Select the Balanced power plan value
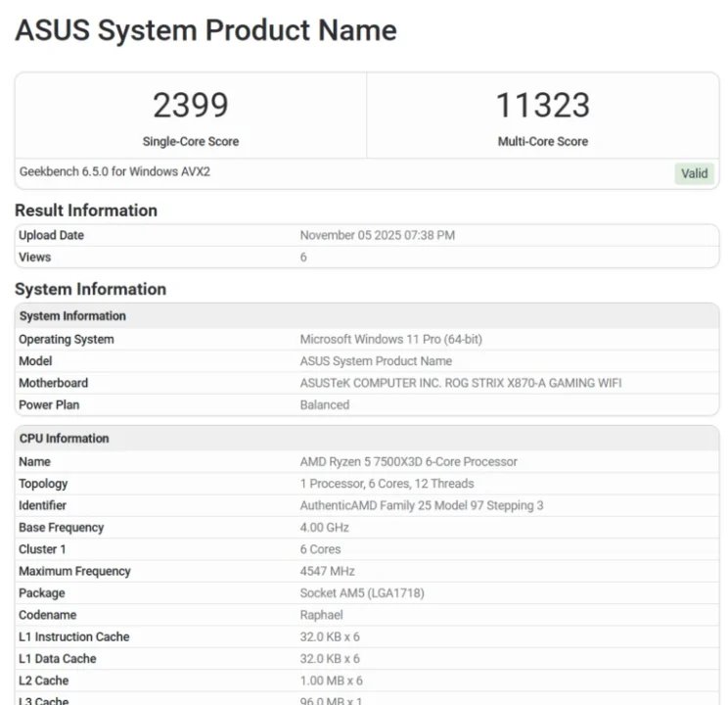The width and height of the screenshot is (728, 705). tap(325, 404)
